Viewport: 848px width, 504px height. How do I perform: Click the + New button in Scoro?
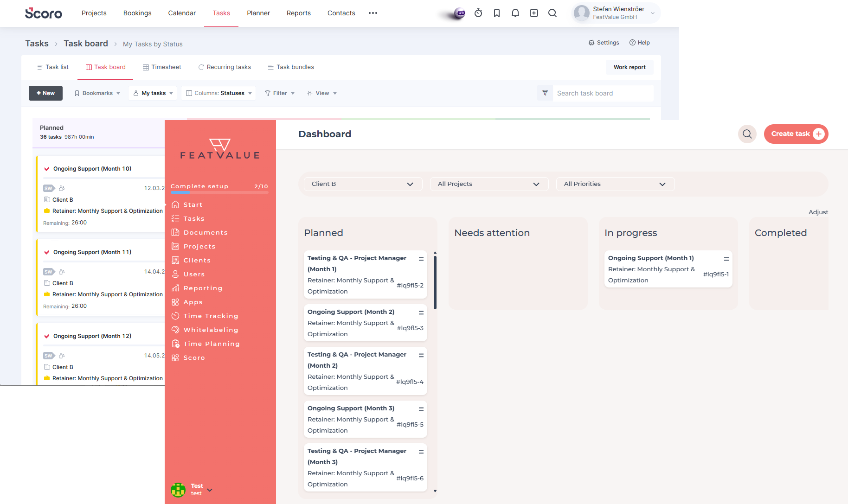45,93
